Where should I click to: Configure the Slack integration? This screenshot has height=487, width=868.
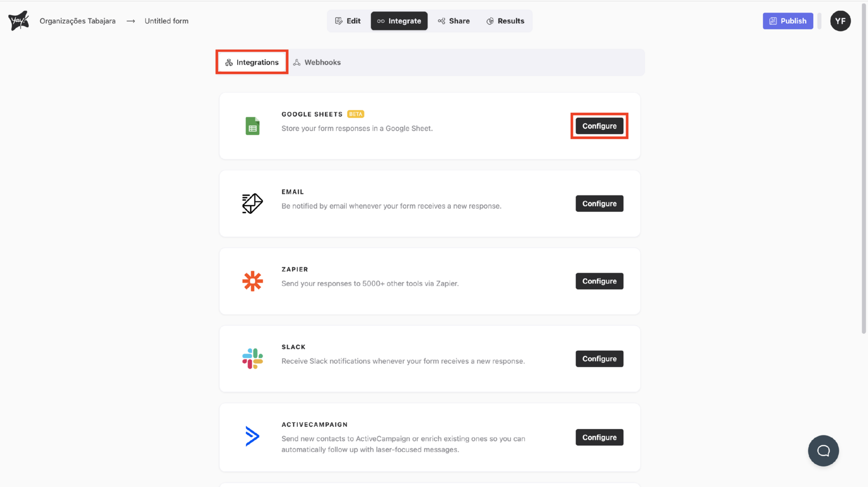pos(599,359)
